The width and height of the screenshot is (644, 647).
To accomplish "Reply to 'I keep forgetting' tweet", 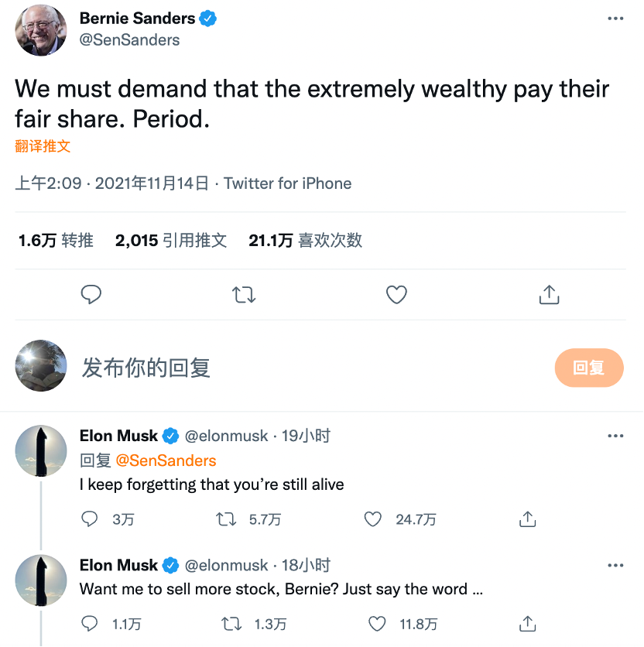I will 90,519.
